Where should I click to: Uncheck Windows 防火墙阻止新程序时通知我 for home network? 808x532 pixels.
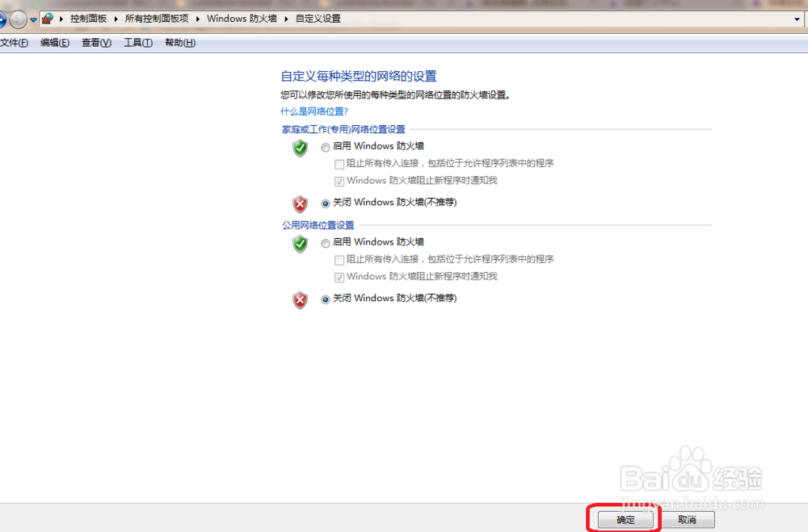[x=339, y=181]
